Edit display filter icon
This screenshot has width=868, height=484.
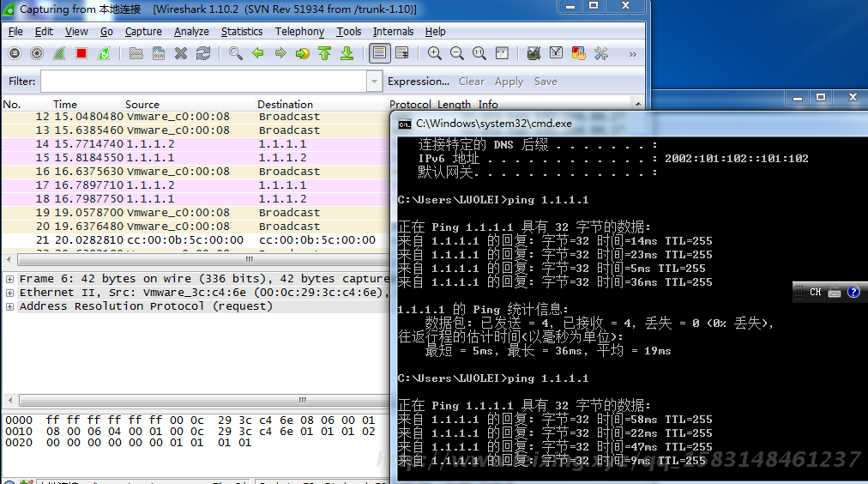coord(557,53)
